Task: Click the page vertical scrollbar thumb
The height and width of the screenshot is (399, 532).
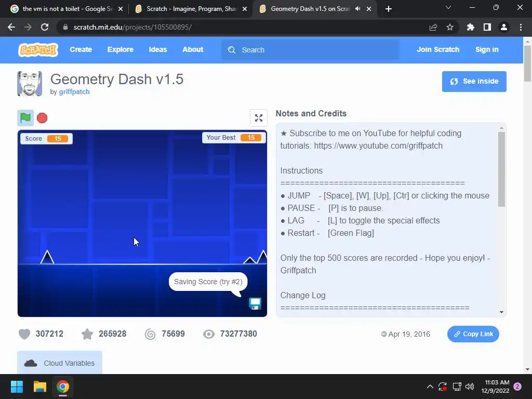Action: pyautogui.click(x=527, y=63)
